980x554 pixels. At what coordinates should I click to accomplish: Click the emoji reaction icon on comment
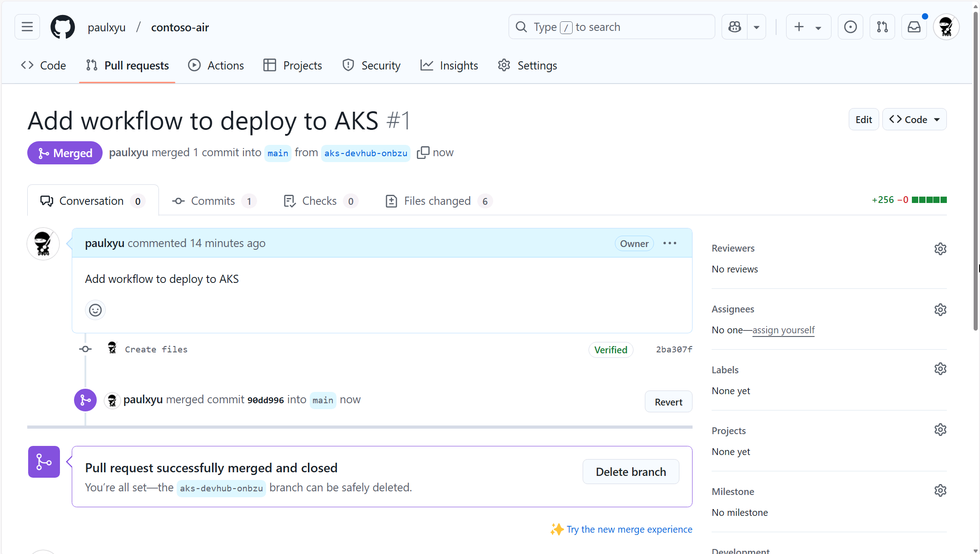pos(95,310)
